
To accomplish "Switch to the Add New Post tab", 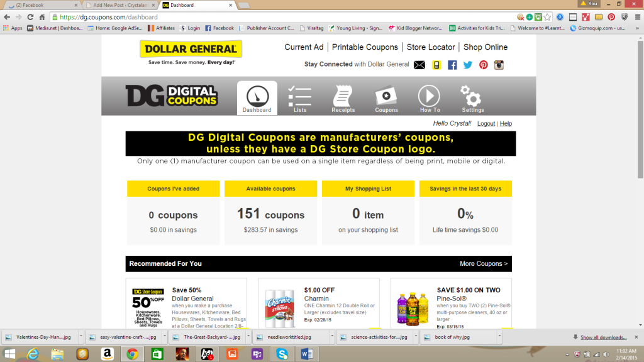I will 120,5.
